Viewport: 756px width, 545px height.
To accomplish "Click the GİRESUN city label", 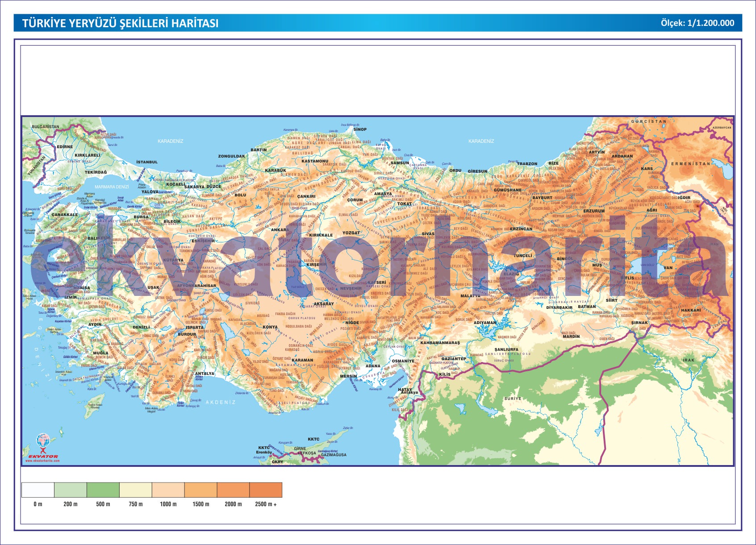I will pyautogui.click(x=478, y=171).
